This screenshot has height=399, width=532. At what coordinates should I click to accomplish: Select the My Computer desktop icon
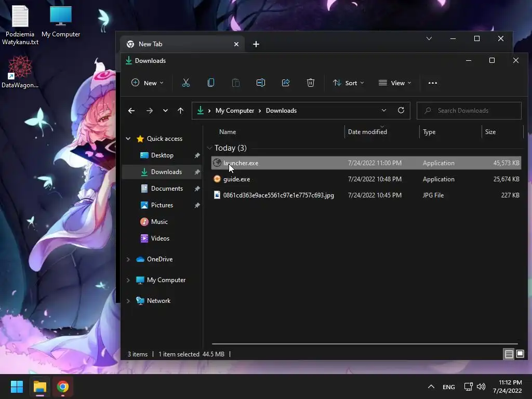click(61, 22)
